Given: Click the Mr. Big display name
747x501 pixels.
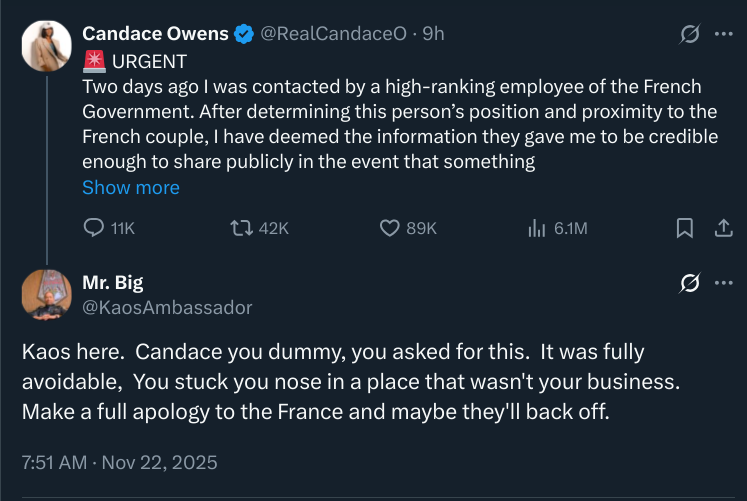Looking at the screenshot, I should (x=112, y=283).
